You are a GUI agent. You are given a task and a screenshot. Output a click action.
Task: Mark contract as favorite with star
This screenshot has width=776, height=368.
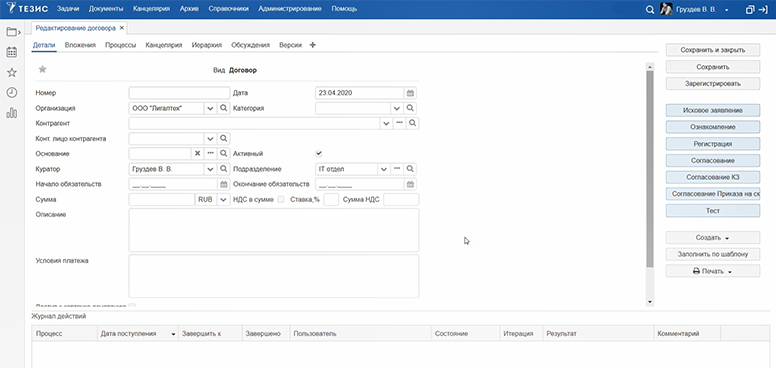pyautogui.click(x=43, y=69)
